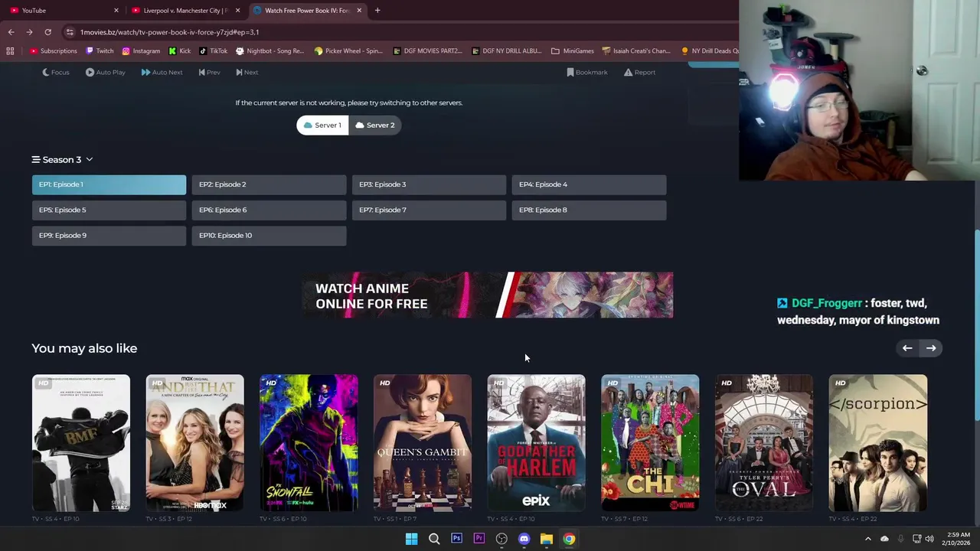Open OBS Studio from the taskbar
Image resolution: width=980 pixels, height=551 pixels.
coord(501,539)
